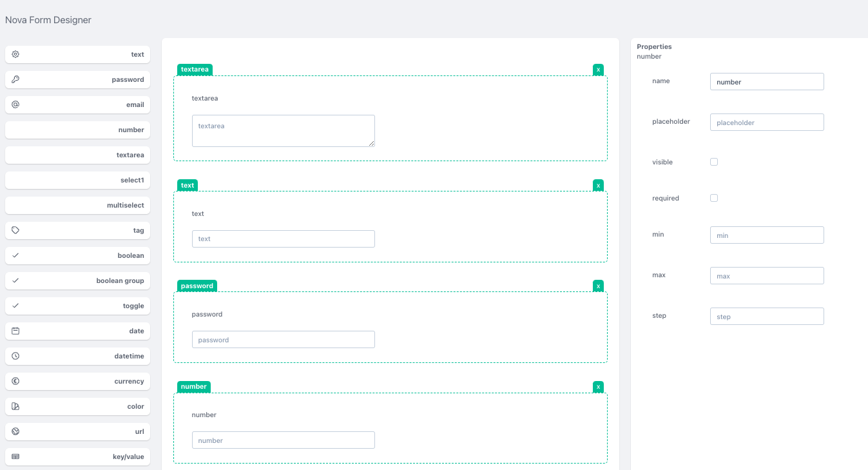Select the green text field tab

coord(188,186)
